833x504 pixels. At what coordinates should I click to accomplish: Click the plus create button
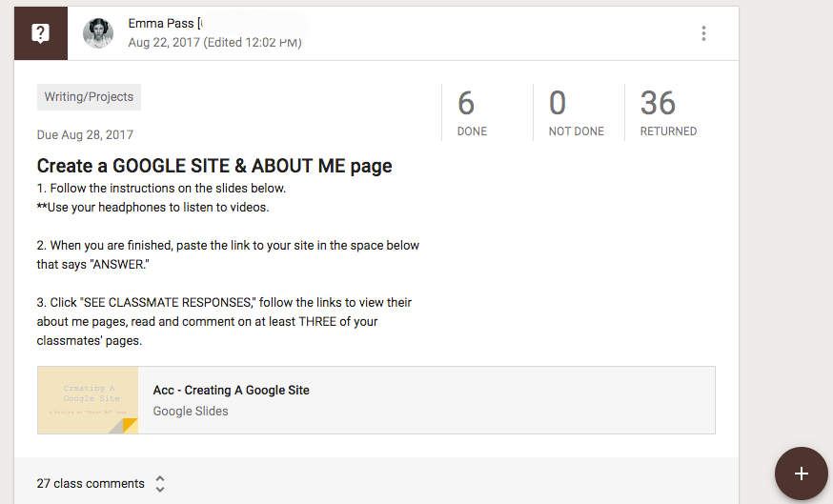(802, 474)
